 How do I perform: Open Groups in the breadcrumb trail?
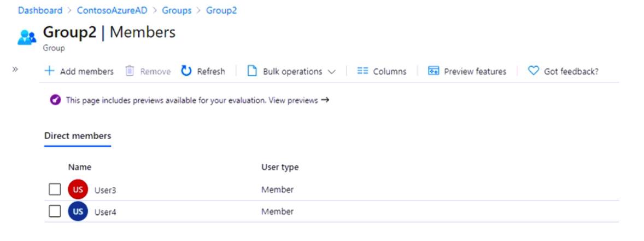177,10
